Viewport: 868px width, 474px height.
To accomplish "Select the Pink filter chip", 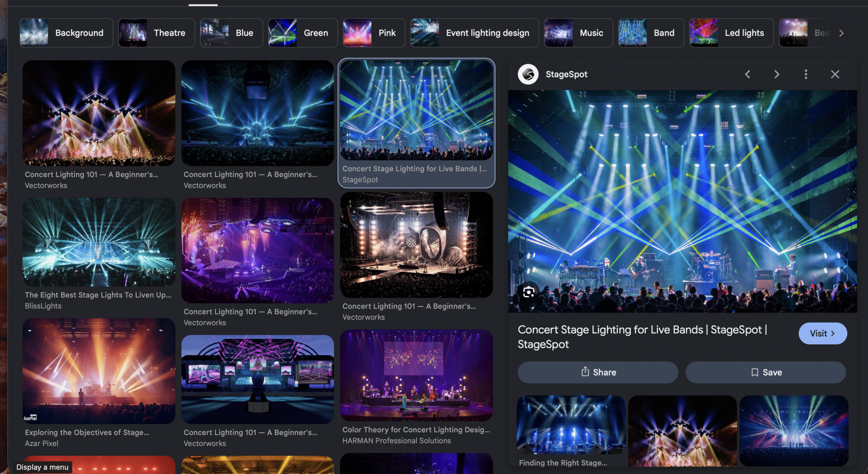I will tap(374, 33).
